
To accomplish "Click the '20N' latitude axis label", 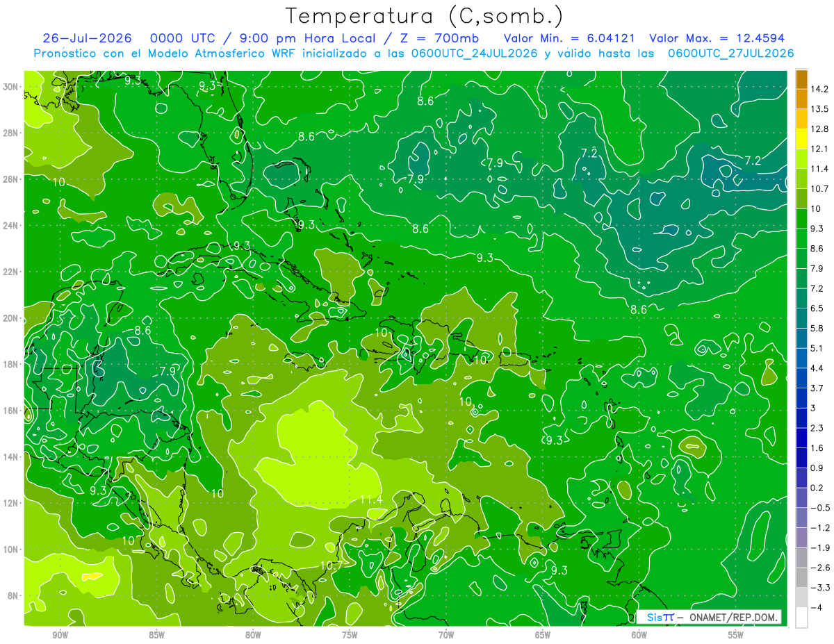I will 10,318.
